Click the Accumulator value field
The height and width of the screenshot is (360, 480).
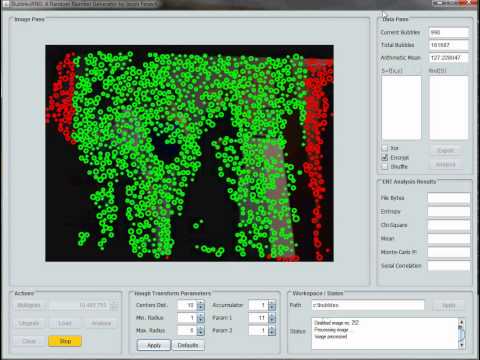[x=258, y=305]
